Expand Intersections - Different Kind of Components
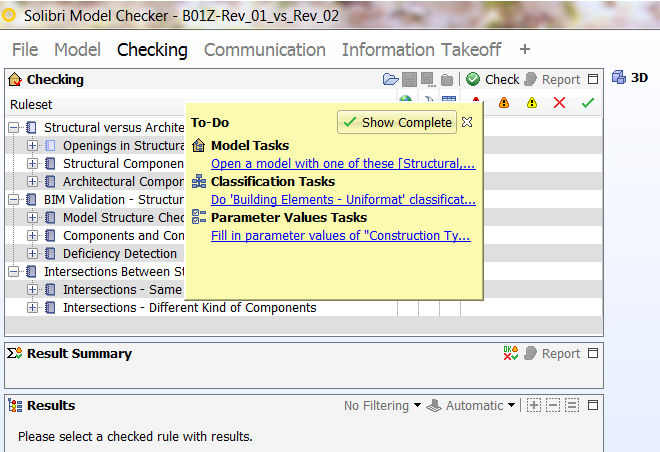 point(32,308)
